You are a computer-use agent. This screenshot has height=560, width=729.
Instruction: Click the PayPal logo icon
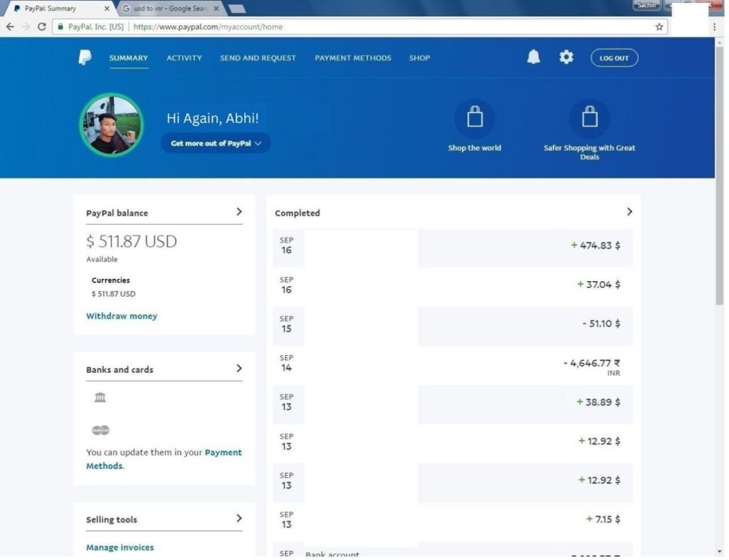tap(85, 58)
